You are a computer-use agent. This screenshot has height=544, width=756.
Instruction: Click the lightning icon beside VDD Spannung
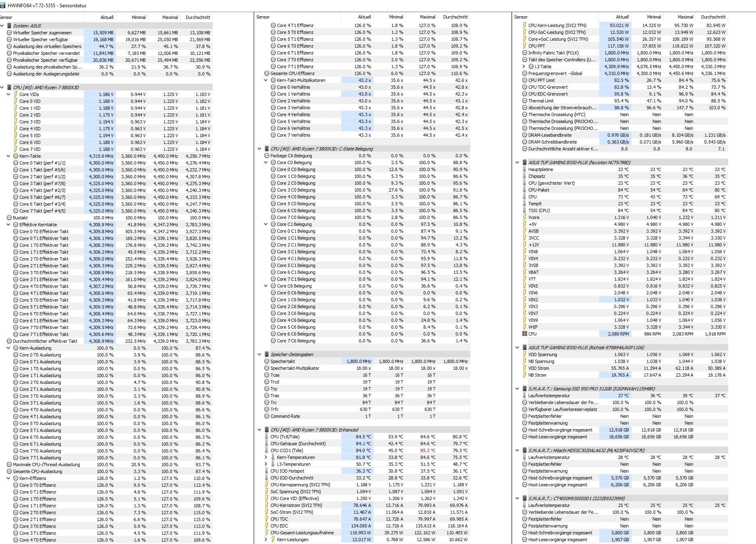click(525, 354)
